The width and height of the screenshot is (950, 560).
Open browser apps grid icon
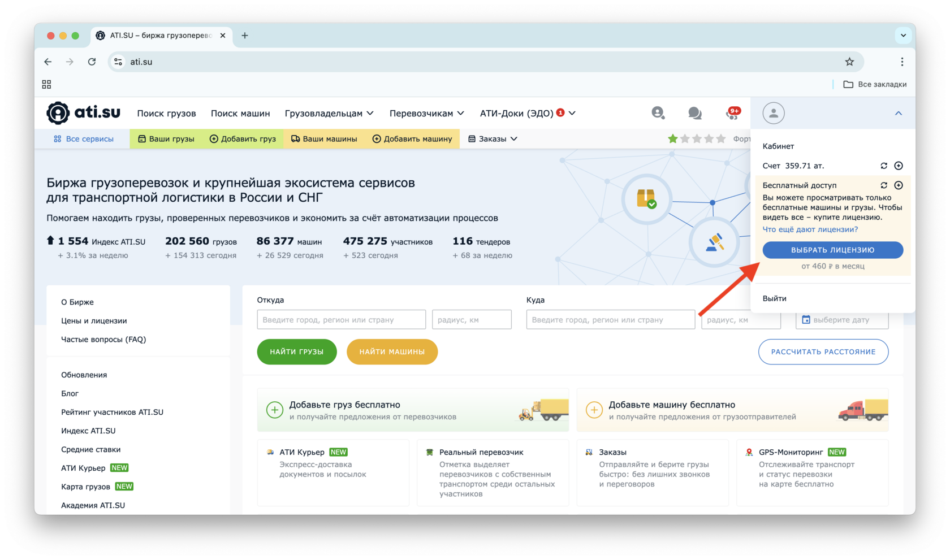point(46,84)
